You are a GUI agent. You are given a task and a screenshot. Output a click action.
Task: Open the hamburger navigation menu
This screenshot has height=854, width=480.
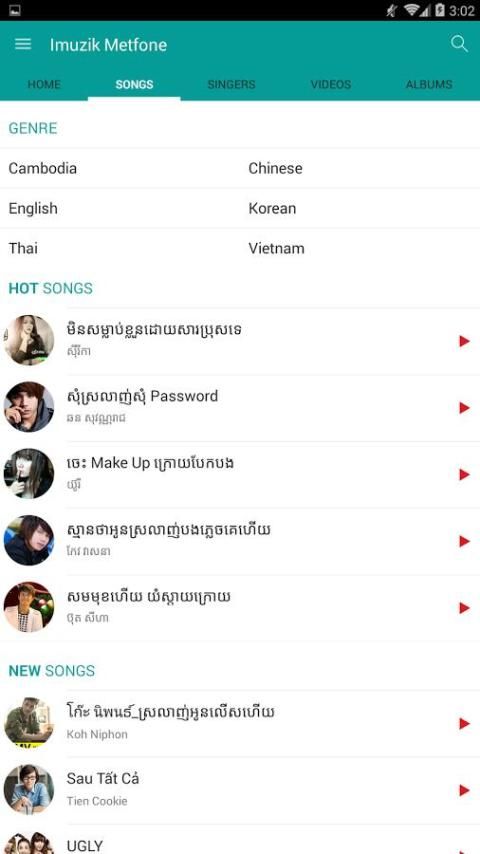click(x=23, y=44)
